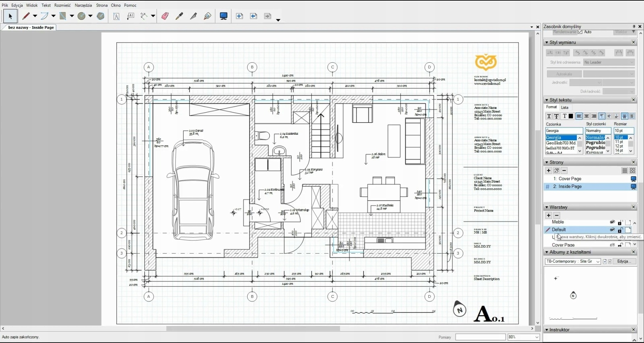Collapse the Styl wymiaru panel
The width and height of the screenshot is (644, 343).
[547, 42]
